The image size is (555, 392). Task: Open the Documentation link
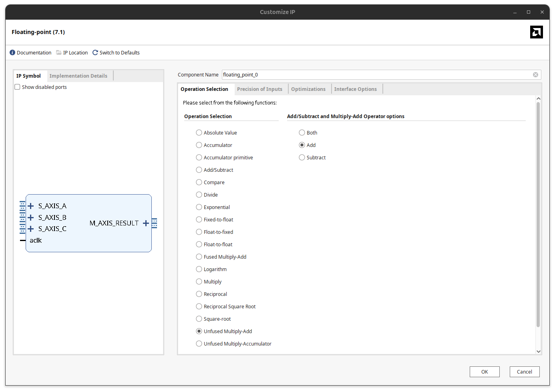pyautogui.click(x=34, y=52)
